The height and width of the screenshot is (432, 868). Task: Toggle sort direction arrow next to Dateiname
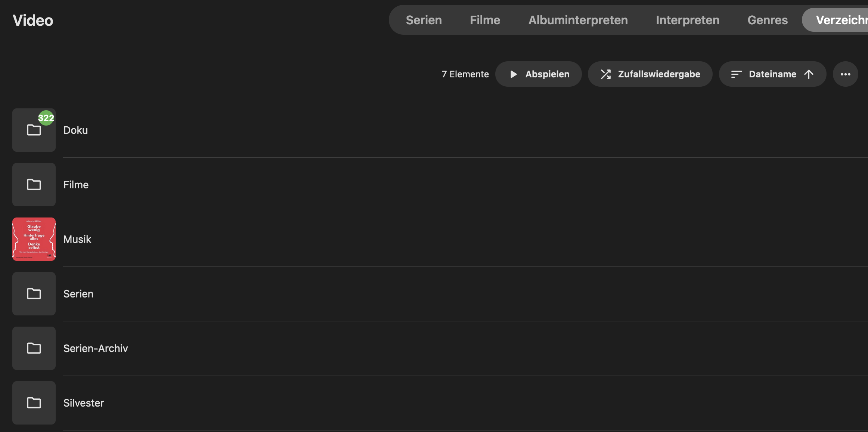click(809, 74)
